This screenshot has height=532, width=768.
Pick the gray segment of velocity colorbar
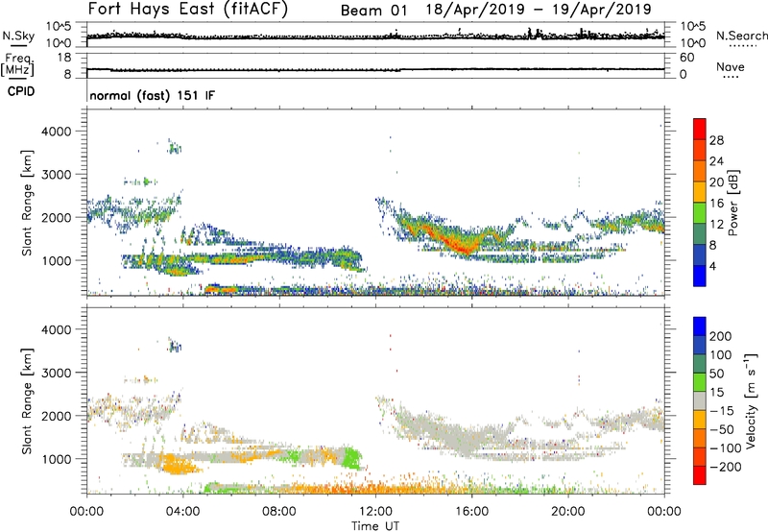tap(700, 400)
